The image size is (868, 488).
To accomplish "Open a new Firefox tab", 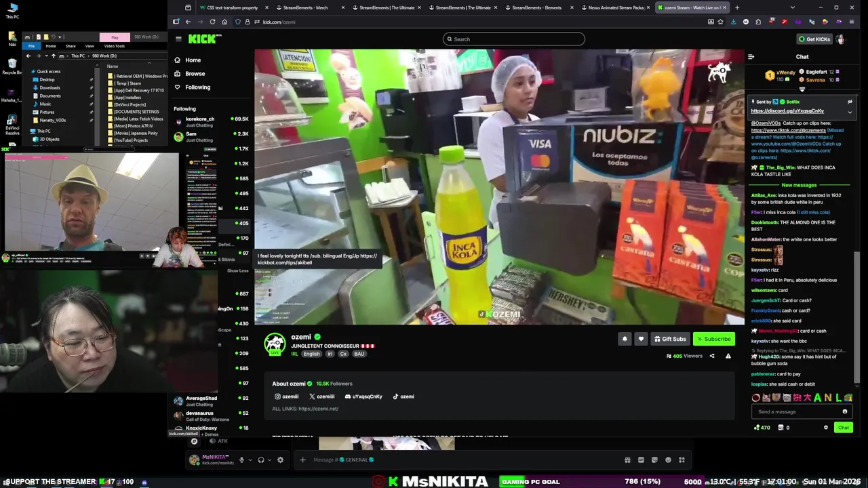I will coord(737,7).
